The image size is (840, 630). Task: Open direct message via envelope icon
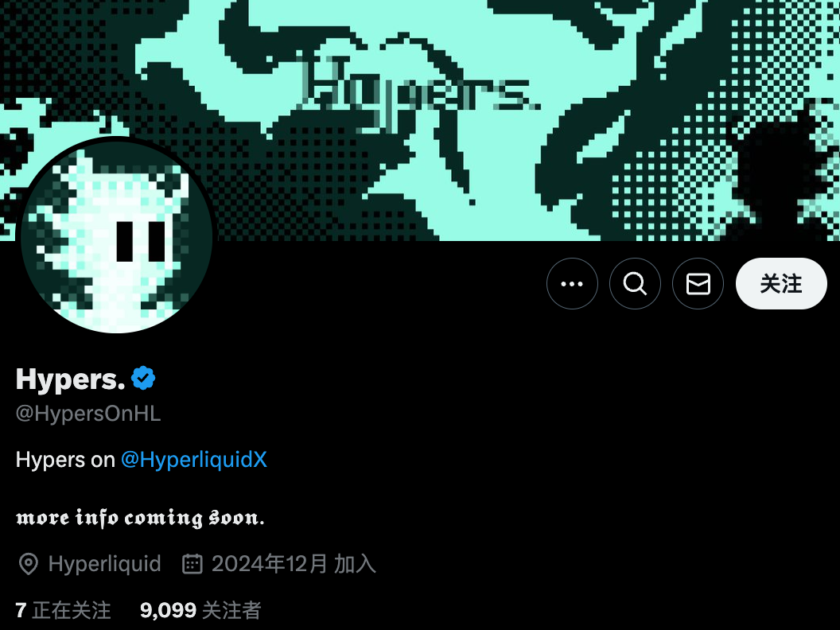698,283
